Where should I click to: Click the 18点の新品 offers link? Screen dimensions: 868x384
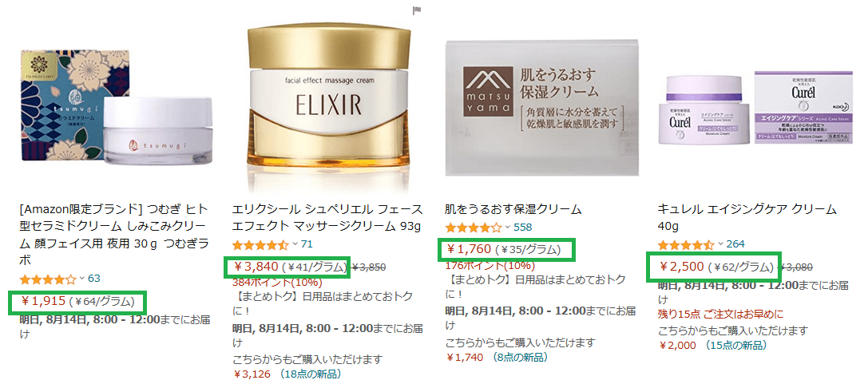pyautogui.click(x=310, y=374)
